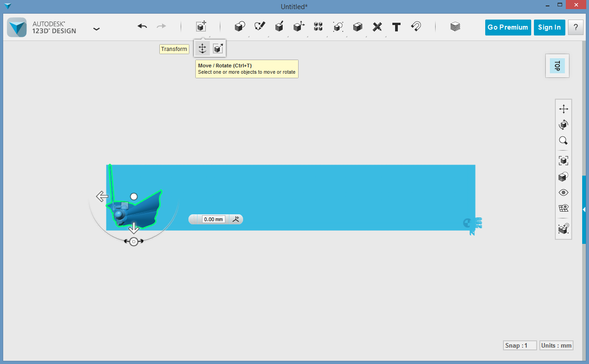Screen dimensions: 589x364
Task: Open the Primitives tool menu
Action: pyautogui.click(x=239, y=27)
